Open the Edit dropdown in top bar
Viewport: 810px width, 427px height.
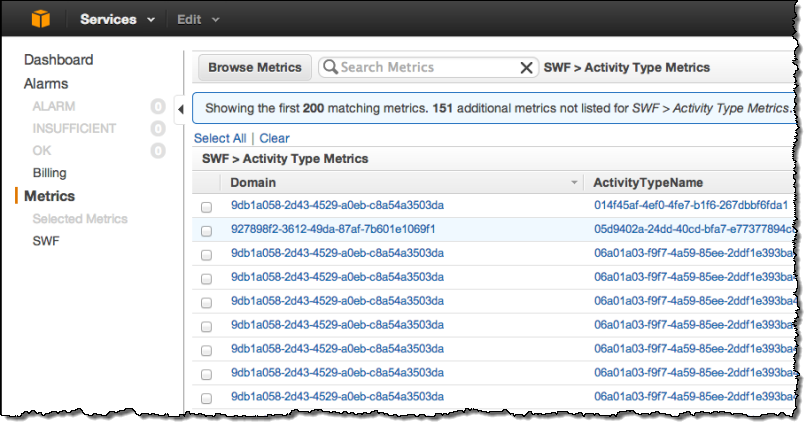pos(198,19)
